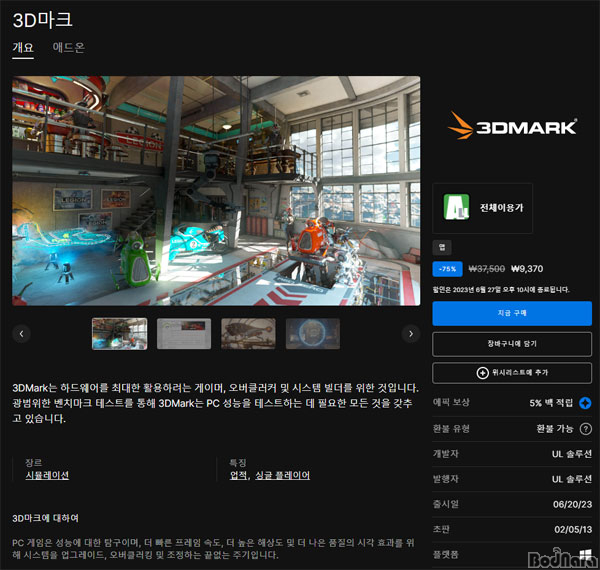This screenshot has width=600, height=570.
Task: Click the 환불 가능 text
Action: (x=555, y=429)
